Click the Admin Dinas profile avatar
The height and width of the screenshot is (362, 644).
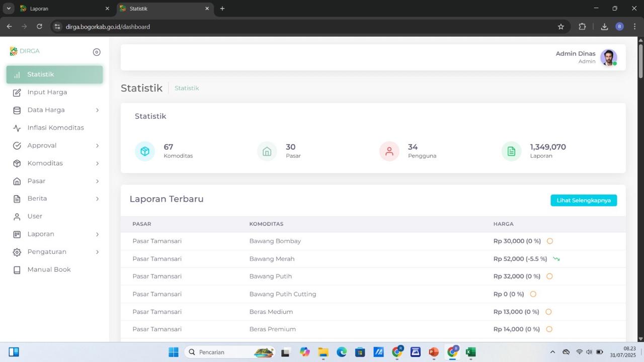(x=608, y=57)
